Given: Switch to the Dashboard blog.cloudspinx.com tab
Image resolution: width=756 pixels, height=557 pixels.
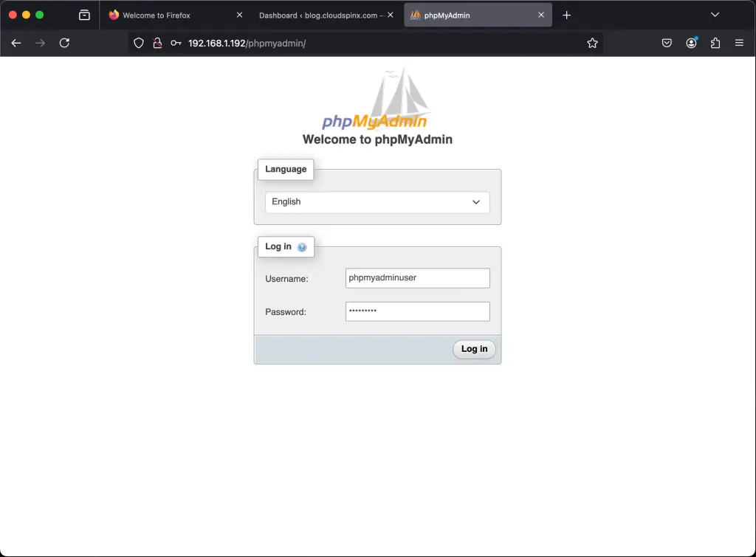Looking at the screenshot, I should tap(317, 15).
